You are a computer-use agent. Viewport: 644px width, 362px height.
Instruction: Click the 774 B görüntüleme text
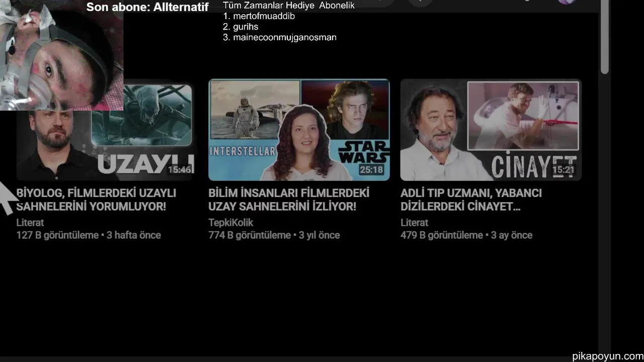(x=250, y=235)
